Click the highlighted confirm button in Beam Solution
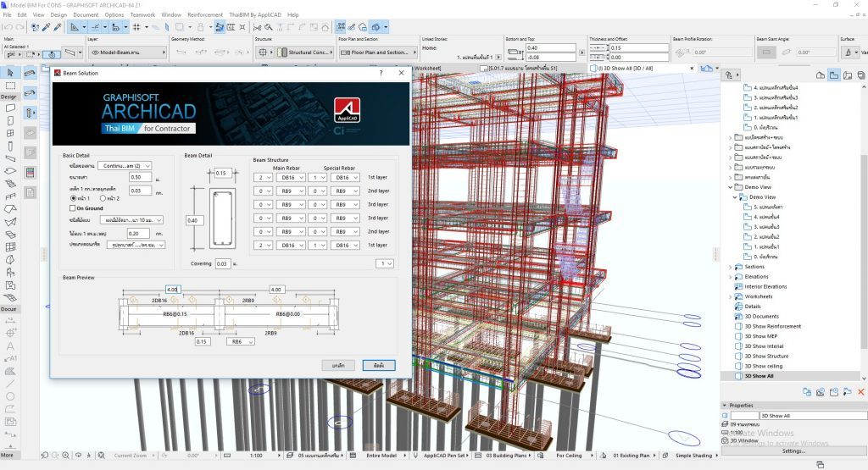868x470 pixels. [x=379, y=366]
